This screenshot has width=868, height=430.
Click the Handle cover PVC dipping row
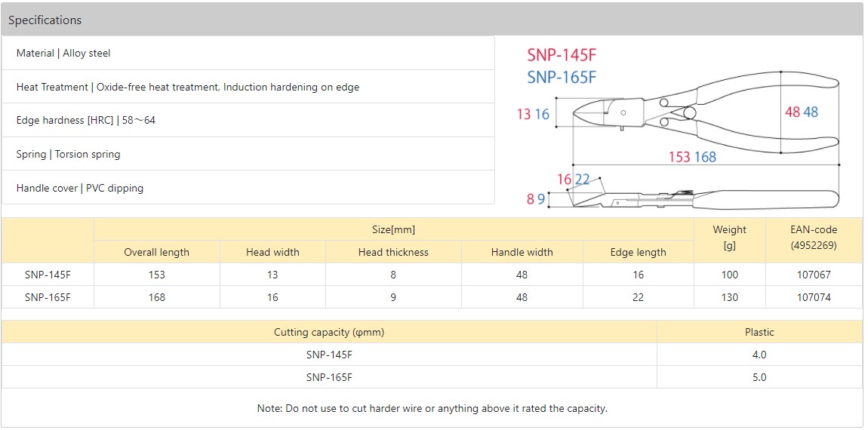(248, 188)
